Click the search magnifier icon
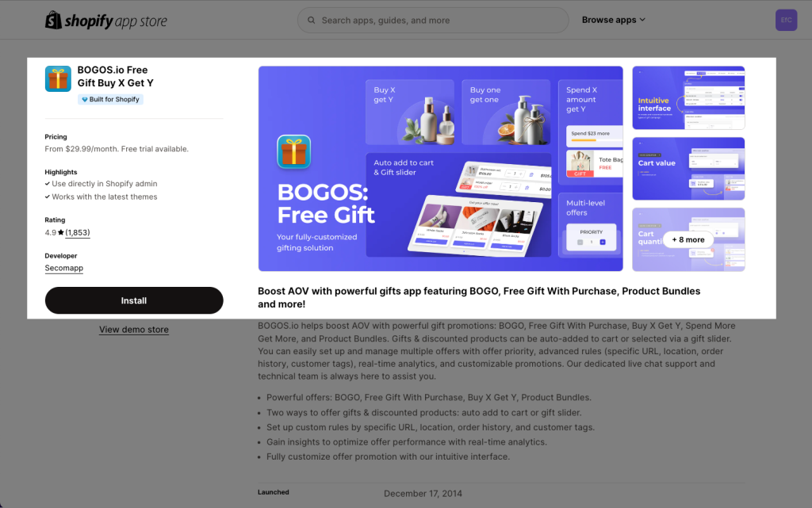This screenshot has width=812, height=508. (x=311, y=20)
